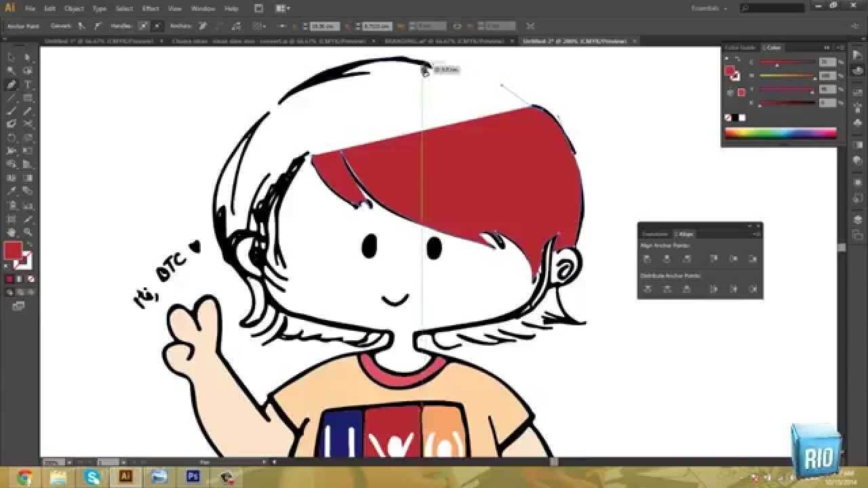Select the Gradient tool
The height and width of the screenshot is (488, 868).
coord(28,178)
